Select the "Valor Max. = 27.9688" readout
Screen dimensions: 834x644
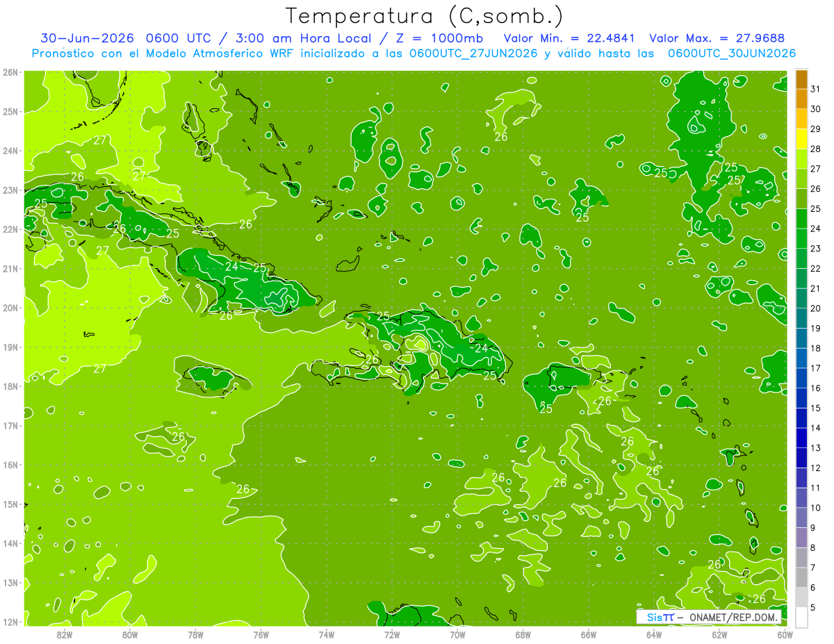point(717,38)
